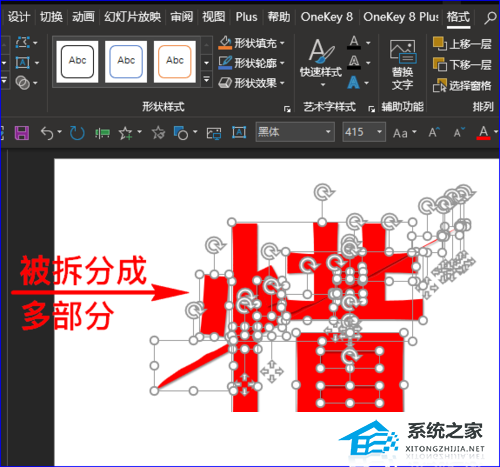Screen dimensions: 500x467
Task: Open the 形状轮廓 dropdown
Action: click(x=252, y=63)
